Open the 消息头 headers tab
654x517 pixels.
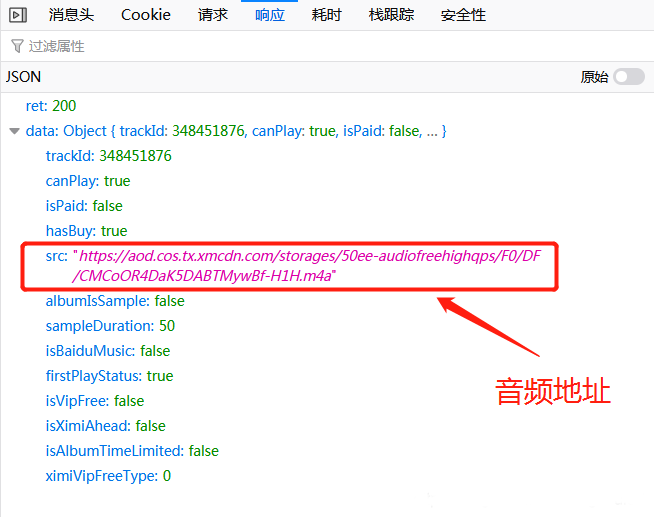72,14
